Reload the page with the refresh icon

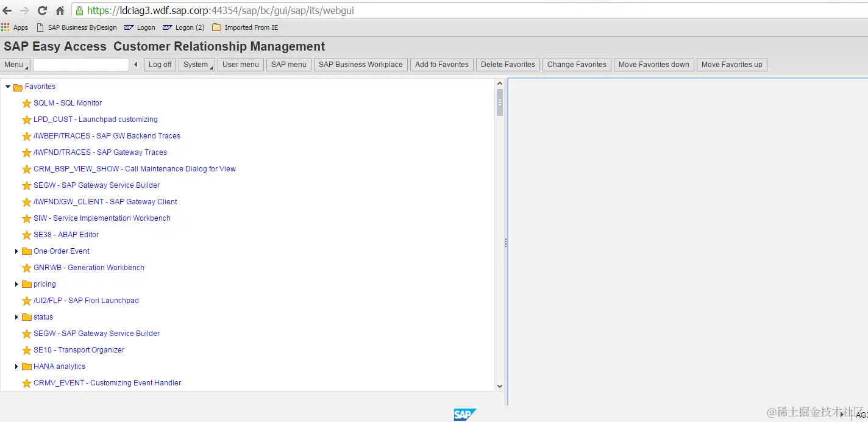click(x=42, y=10)
